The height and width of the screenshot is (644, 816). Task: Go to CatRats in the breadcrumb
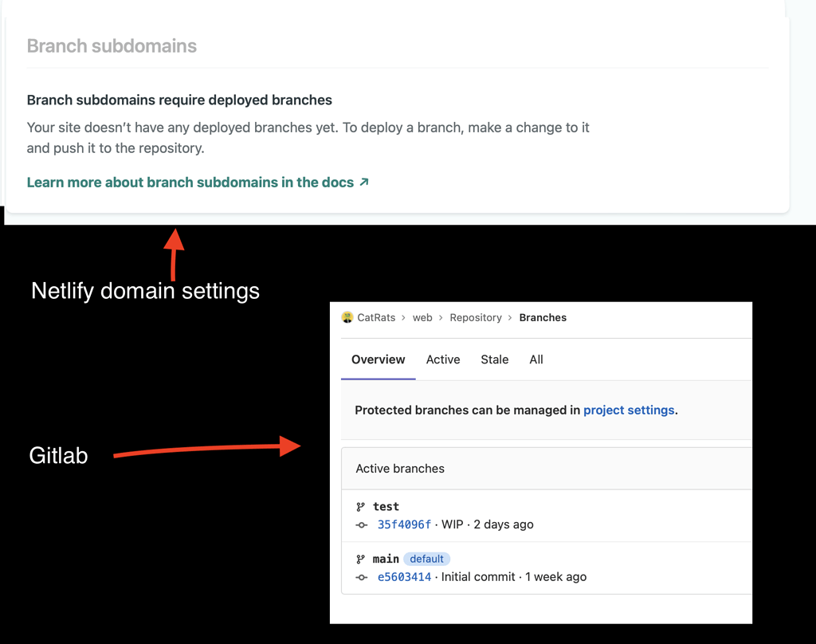point(376,317)
